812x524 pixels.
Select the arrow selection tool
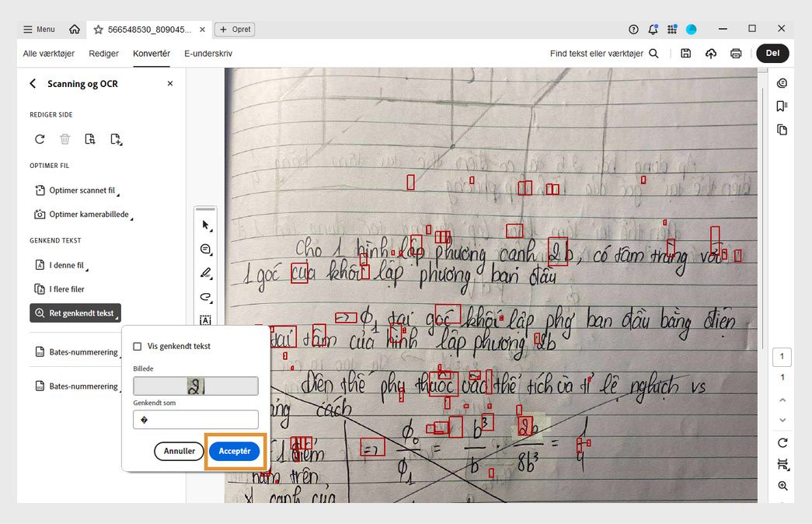pos(205,225)
